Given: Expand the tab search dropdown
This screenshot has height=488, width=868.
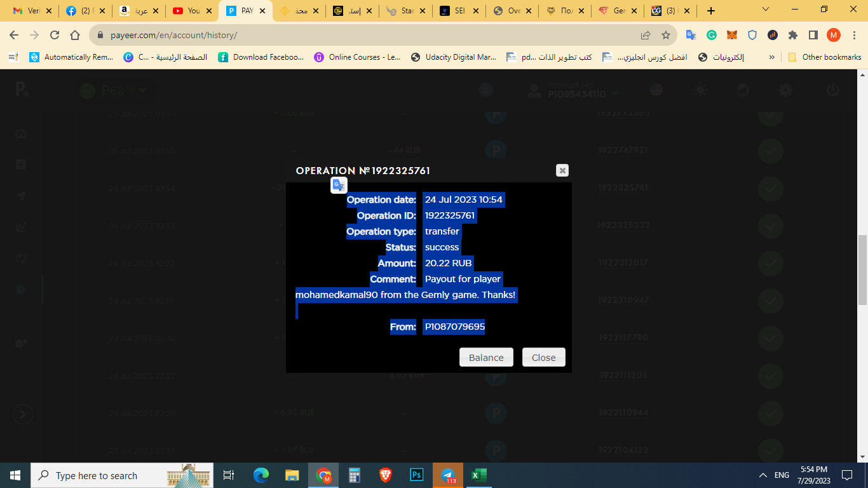Looking at the screenshot, I should click(x=766, y=10).
